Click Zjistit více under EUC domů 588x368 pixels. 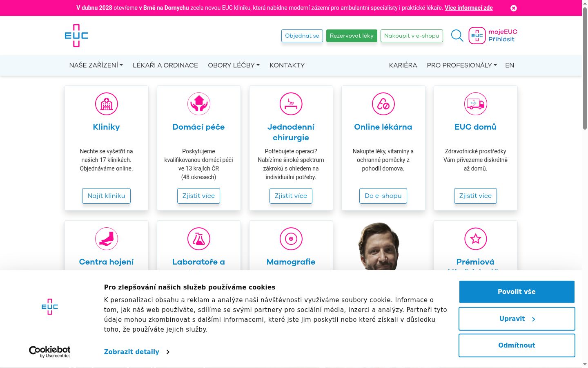(x=476, y=196)
